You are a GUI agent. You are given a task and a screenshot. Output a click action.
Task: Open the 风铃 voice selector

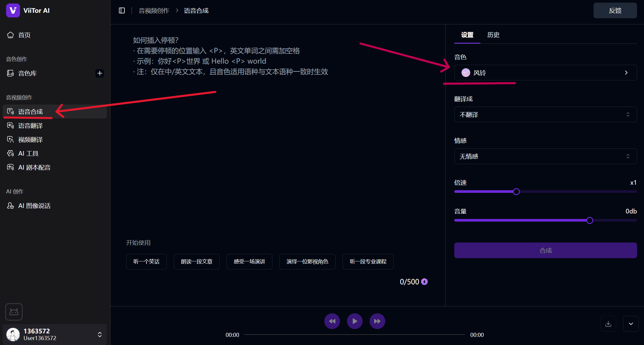tap(545, 73)
